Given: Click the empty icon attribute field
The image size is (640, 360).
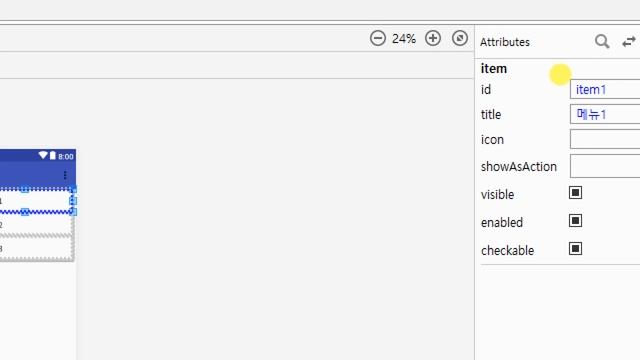Looking at the screenshot, I should click(605, 139).
